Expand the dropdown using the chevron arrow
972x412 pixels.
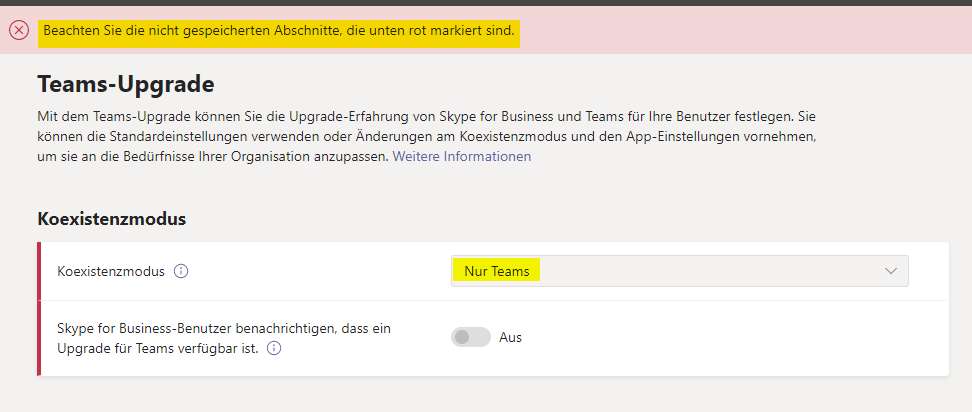pos(891,271)
